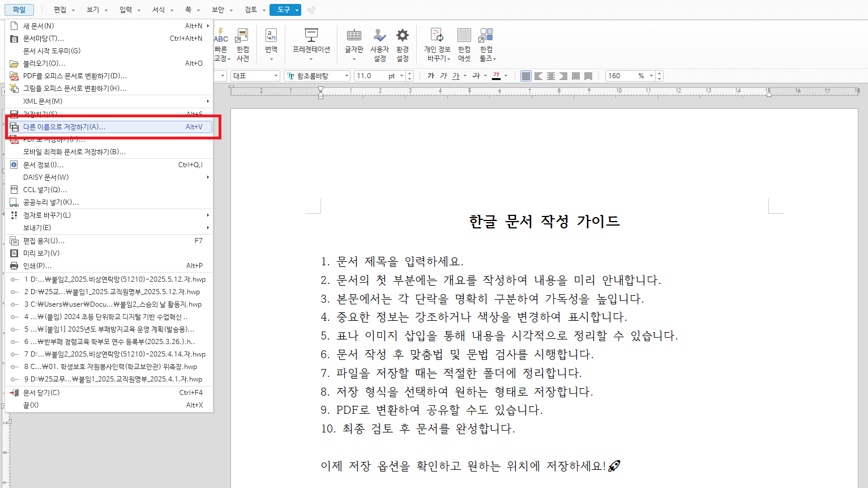This screenshot has width=868, height=488.
Task: Apply underline 가 formatting
Action: click(456, 76)
